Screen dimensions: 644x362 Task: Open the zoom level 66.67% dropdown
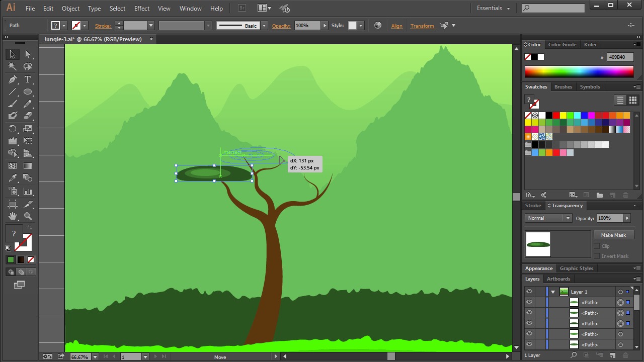(95, 357)
